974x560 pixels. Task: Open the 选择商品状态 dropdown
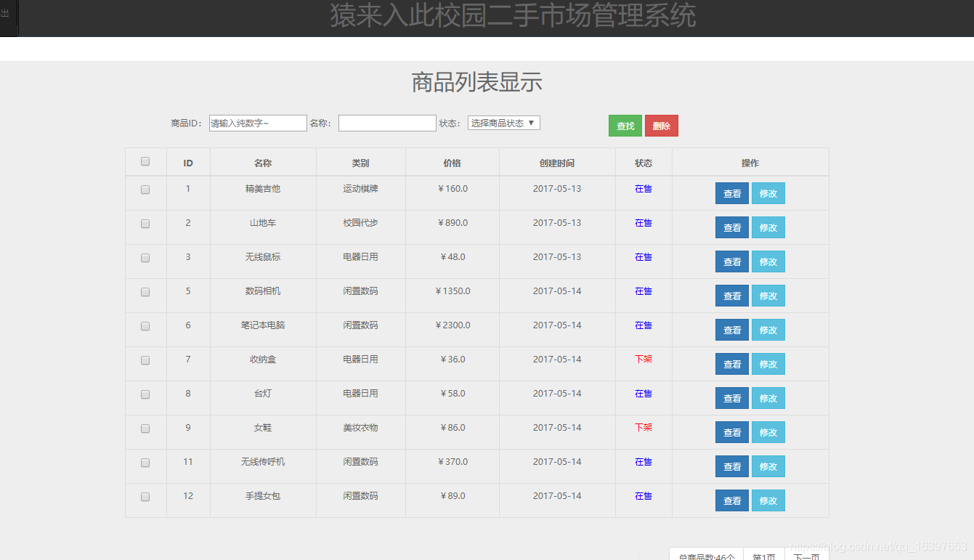click(504, 123)
